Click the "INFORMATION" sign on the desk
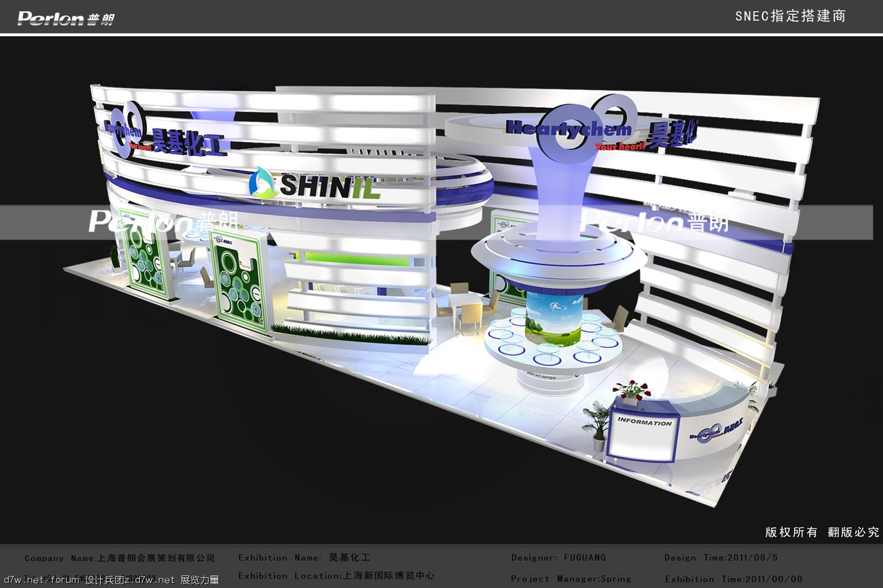 [645, 421]
